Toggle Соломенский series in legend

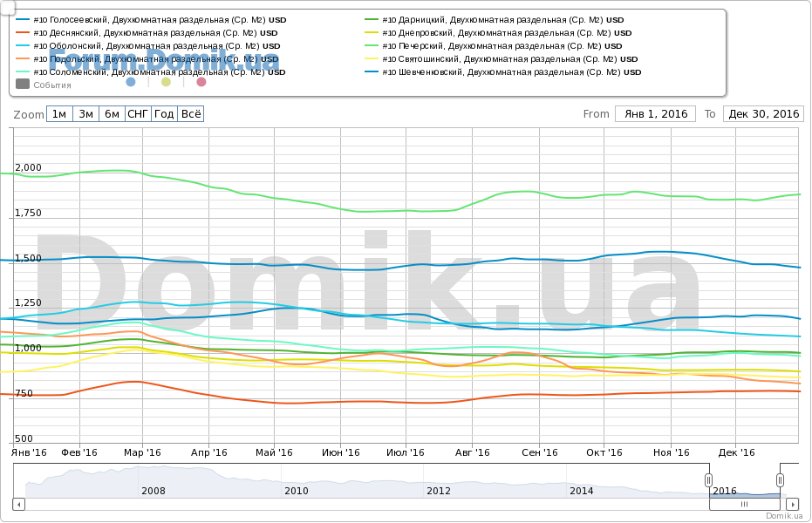click(x=151, y=71)
